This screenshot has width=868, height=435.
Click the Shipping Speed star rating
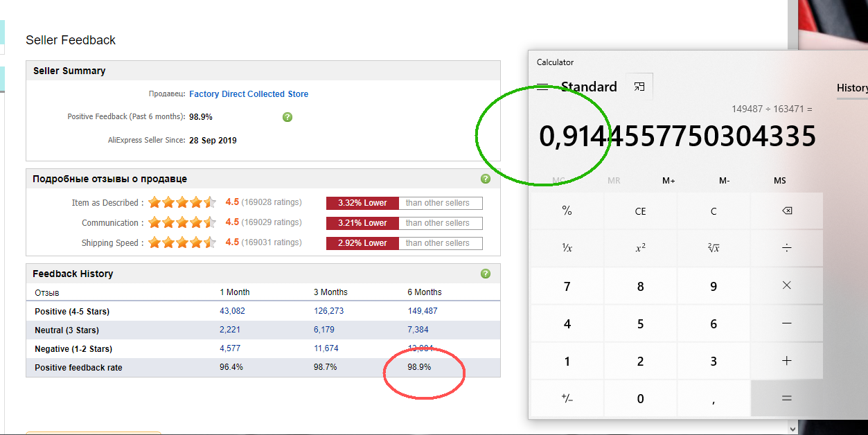182,243
